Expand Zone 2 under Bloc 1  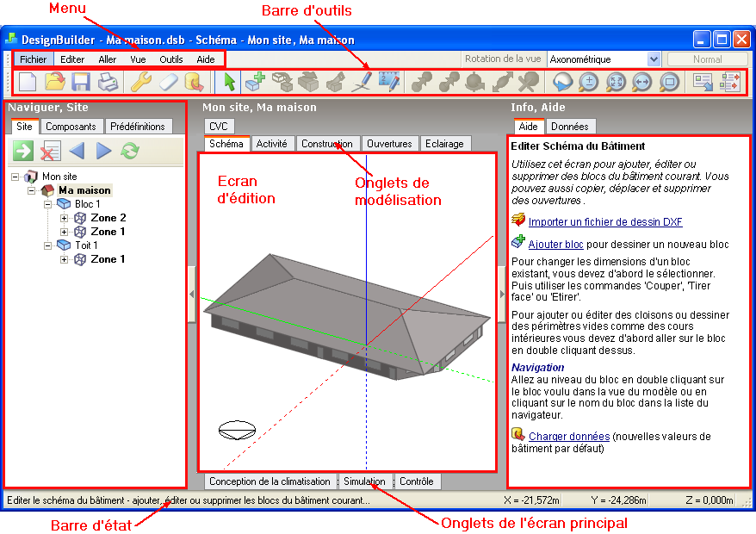(65, 218)
